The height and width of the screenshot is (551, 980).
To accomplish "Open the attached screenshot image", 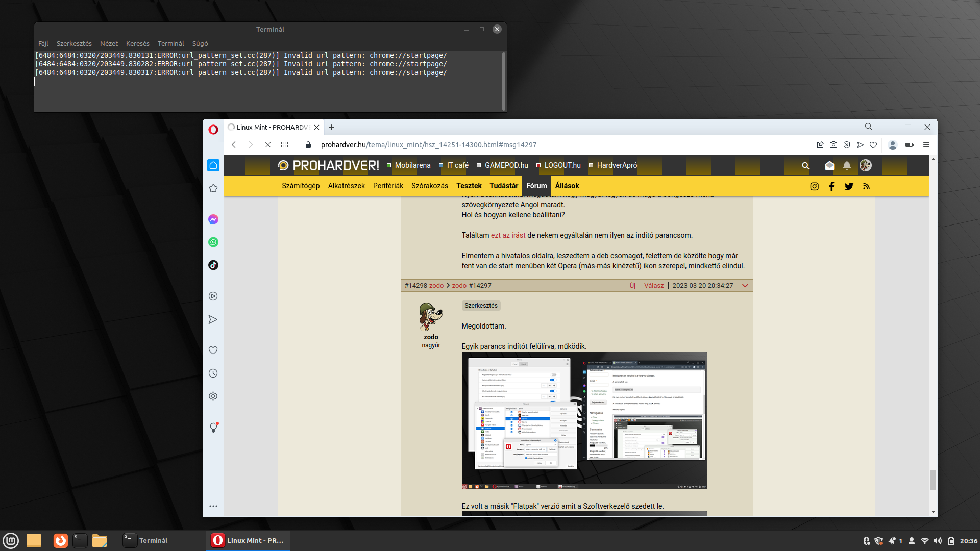I will click(x=584, y=420).
